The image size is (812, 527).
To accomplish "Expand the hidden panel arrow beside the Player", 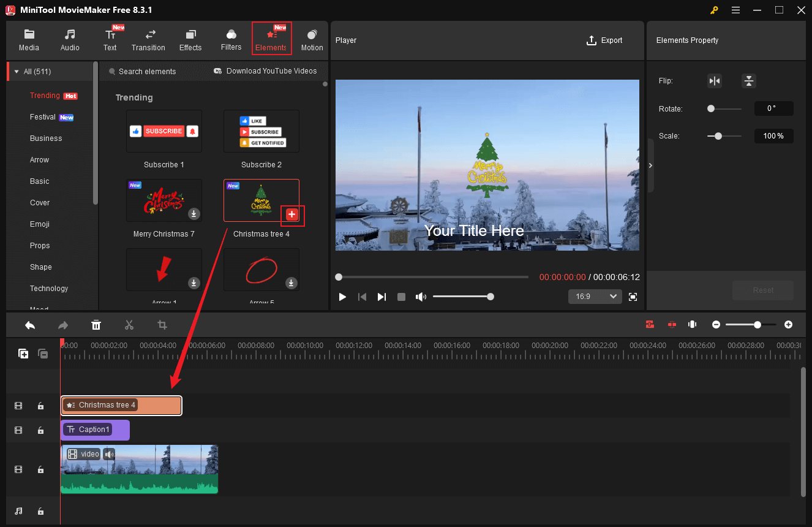I will 650,165.
